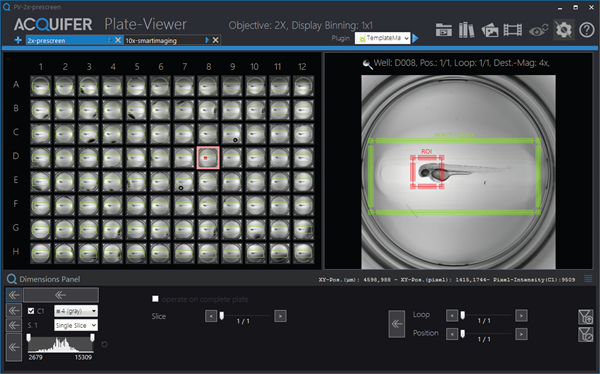This screenshot has width=600, height=374.
Task: Toggle the C1 channel checkbox
Action: tap(31, 311)
